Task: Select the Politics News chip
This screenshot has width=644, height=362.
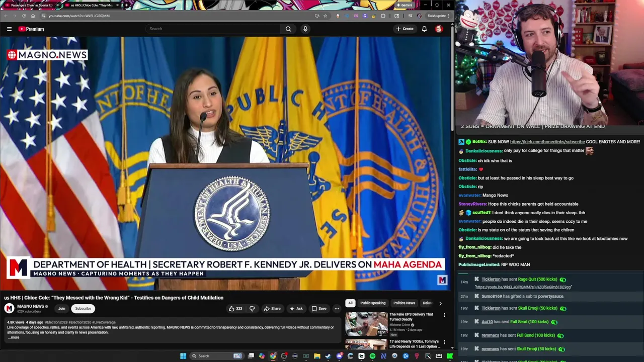Action: [x=404, y=303]
